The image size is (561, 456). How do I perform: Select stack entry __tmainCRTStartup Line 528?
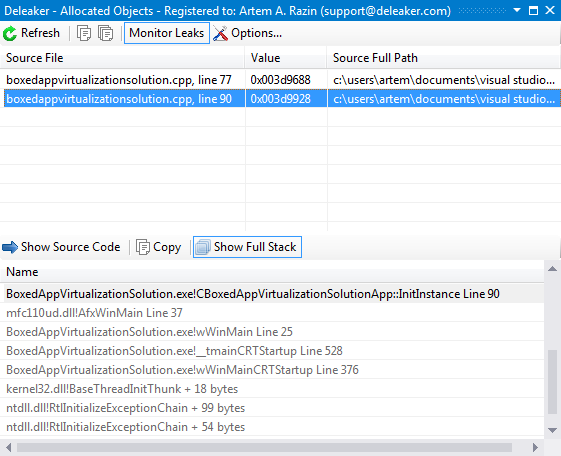(x=272, y=351)
